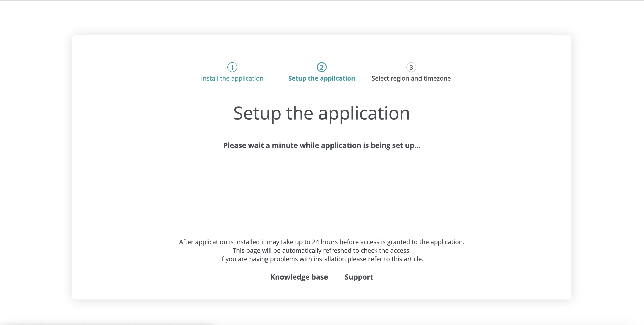644x325 pixels.
Task: Click the "up to 24 hours" notice line
Action: 322,242
